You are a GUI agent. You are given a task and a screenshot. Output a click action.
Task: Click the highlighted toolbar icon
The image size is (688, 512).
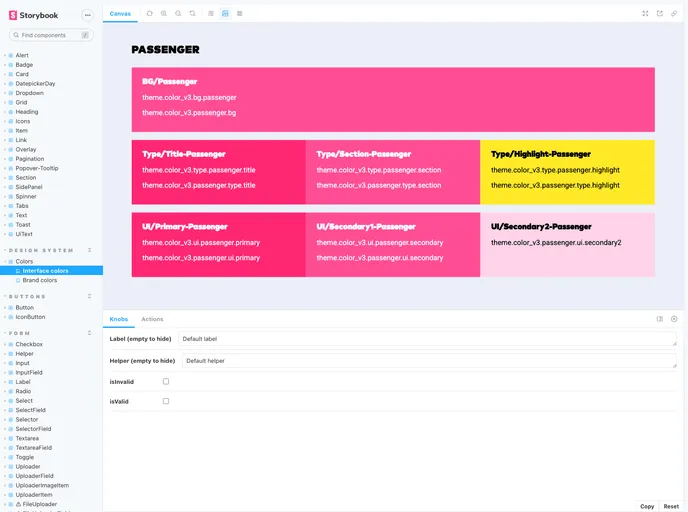(225, 14)
